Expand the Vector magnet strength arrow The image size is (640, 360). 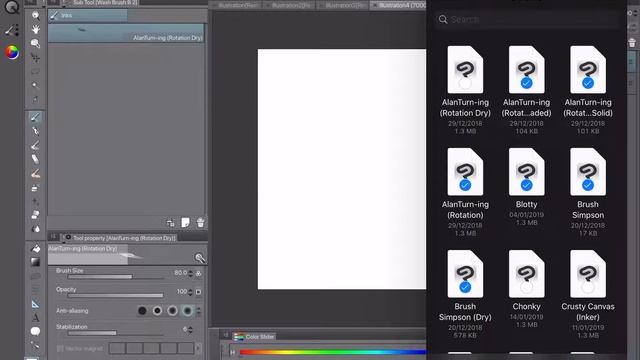[198, 349]
